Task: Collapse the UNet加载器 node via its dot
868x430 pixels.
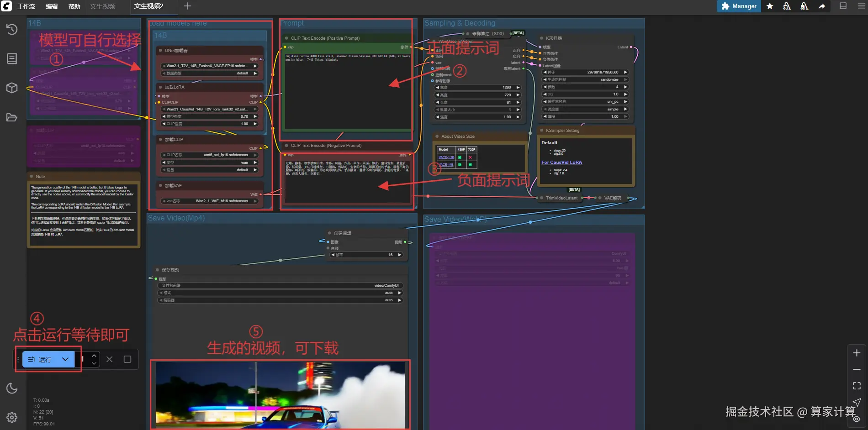Action: point(160,50)
